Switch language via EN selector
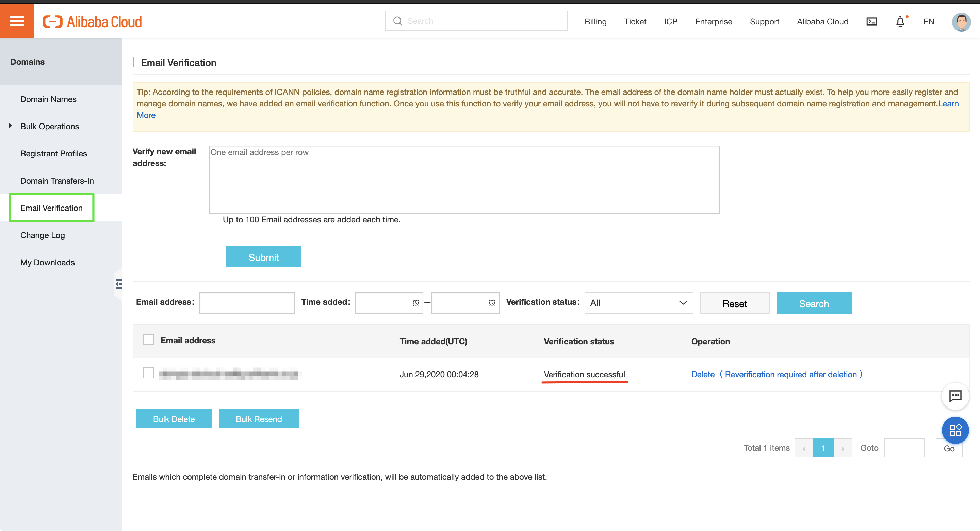The height and width of the screenshot is (531, 980). pos(928,22)
